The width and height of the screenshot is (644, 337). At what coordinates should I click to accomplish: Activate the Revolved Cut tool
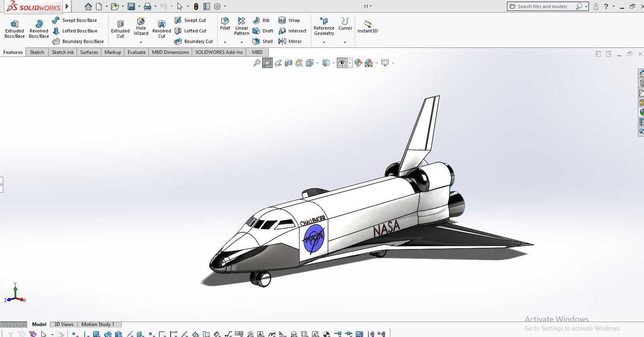pyautogui.click(x=162, y=29)
